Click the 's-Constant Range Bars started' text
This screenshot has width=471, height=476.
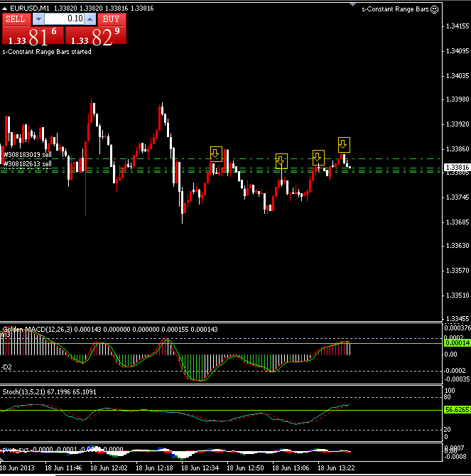click(x=47, y=52)
